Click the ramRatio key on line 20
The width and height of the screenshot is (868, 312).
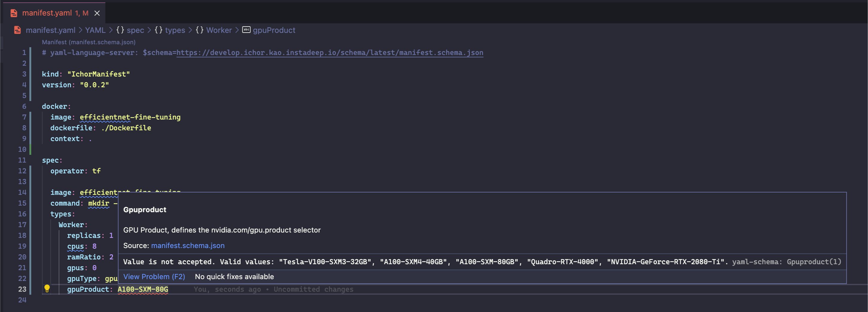(84, 257)
